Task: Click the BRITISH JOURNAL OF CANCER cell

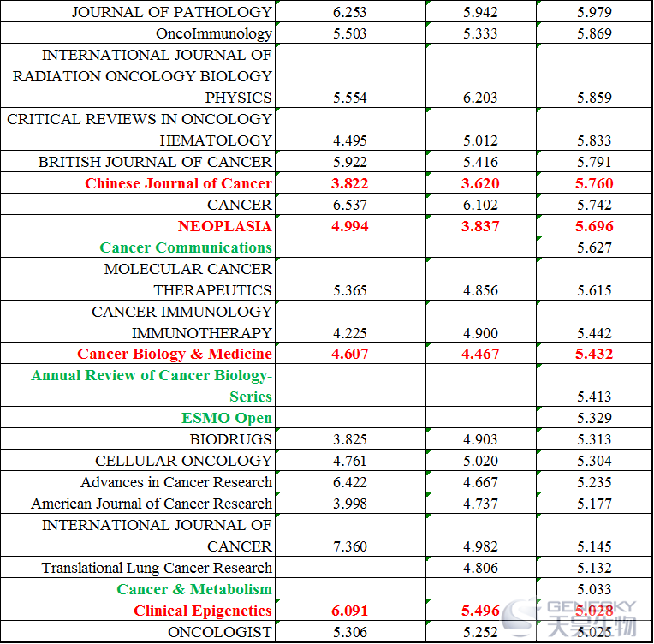Action: click(x=138, y=161)
